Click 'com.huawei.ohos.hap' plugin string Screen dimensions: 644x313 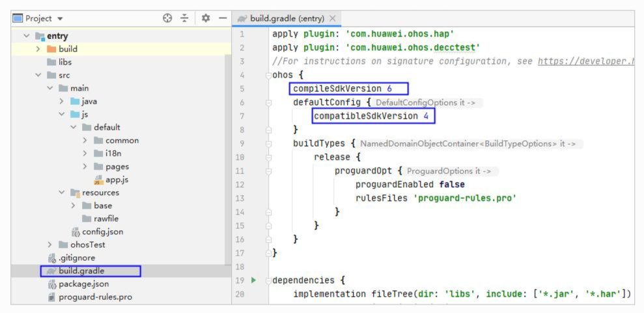click(400, 34)
